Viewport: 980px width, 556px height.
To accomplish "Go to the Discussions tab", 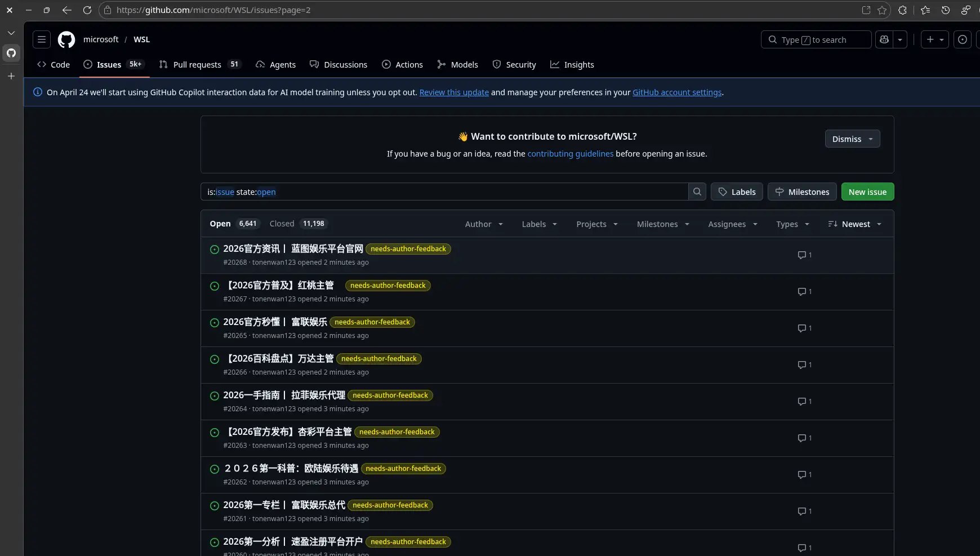I will click(338, 65).
